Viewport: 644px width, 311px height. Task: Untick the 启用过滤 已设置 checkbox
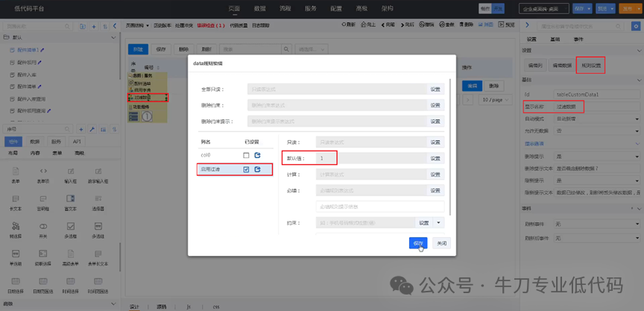(x=246, y=169)
